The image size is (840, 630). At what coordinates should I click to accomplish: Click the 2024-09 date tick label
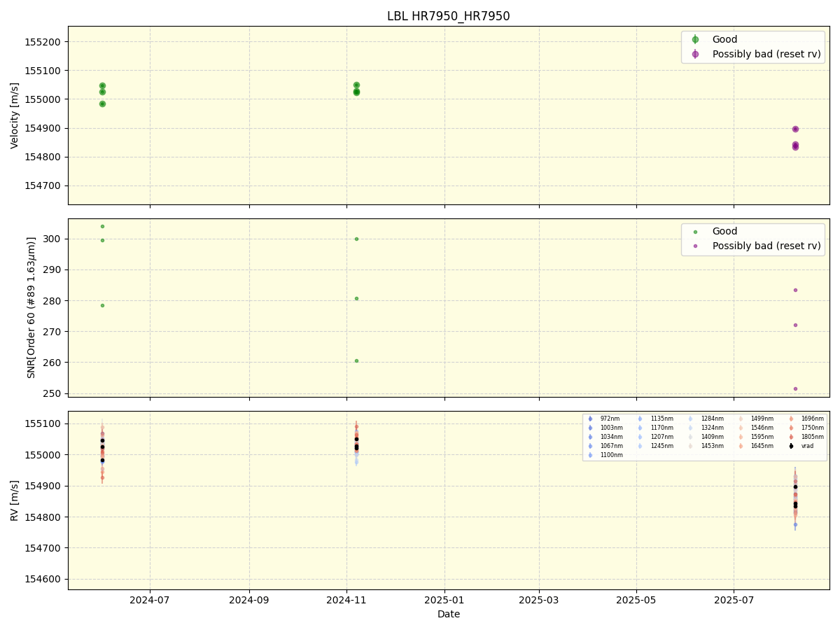point(249,600)
